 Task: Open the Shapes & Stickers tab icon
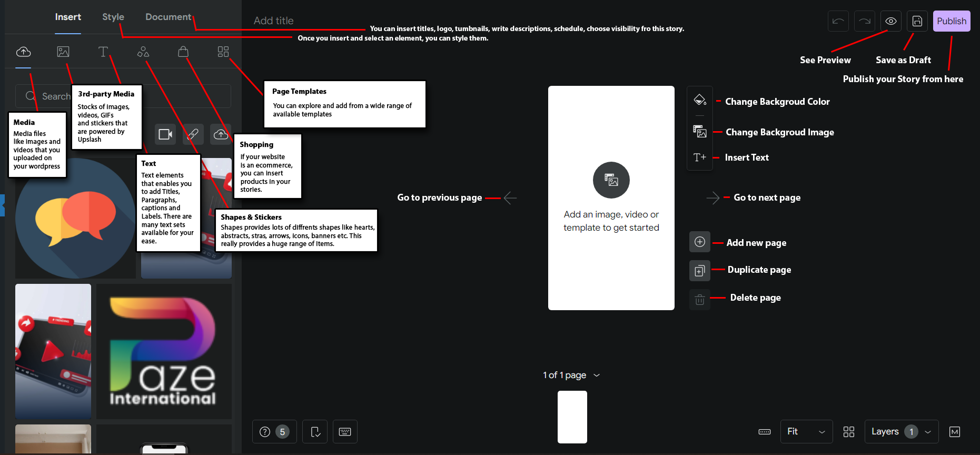(x=143, y=52)
